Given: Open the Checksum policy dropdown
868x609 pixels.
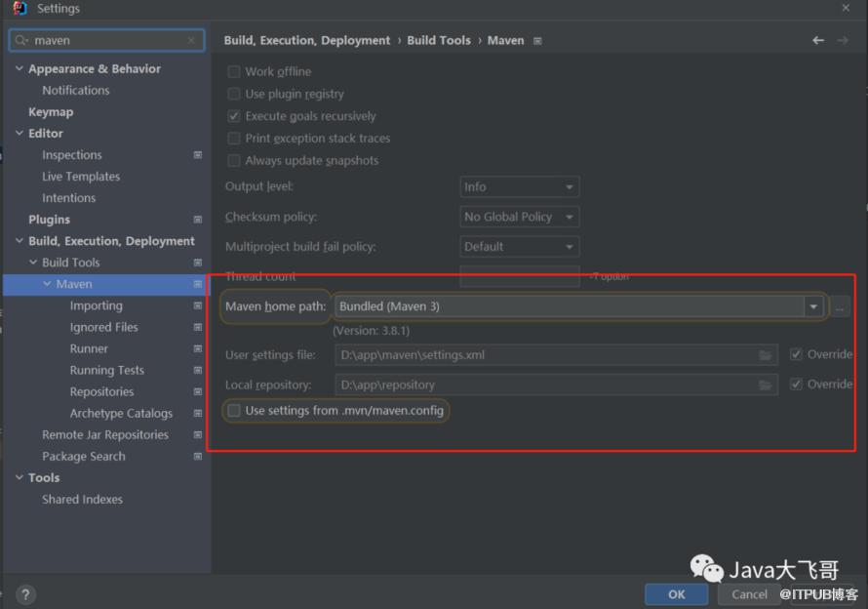Looking at the screenshot, I should click(519, 217).
